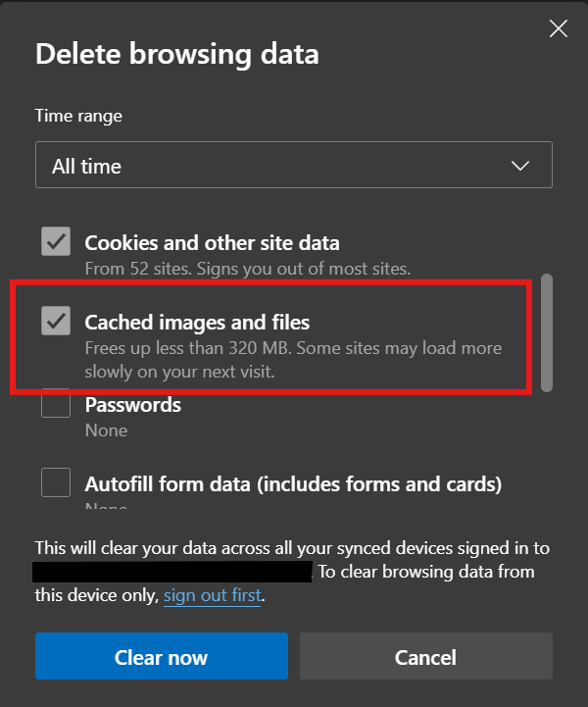Viewport: 588px width, 707px height.
Task: Click the chevron arrow in the Time range box
Action: point(521,166)
